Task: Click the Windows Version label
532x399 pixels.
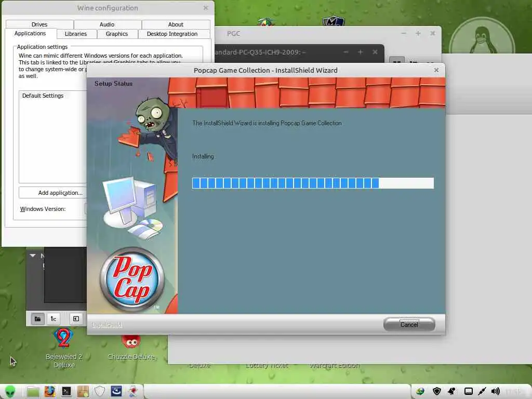Action: coord(43,209)
